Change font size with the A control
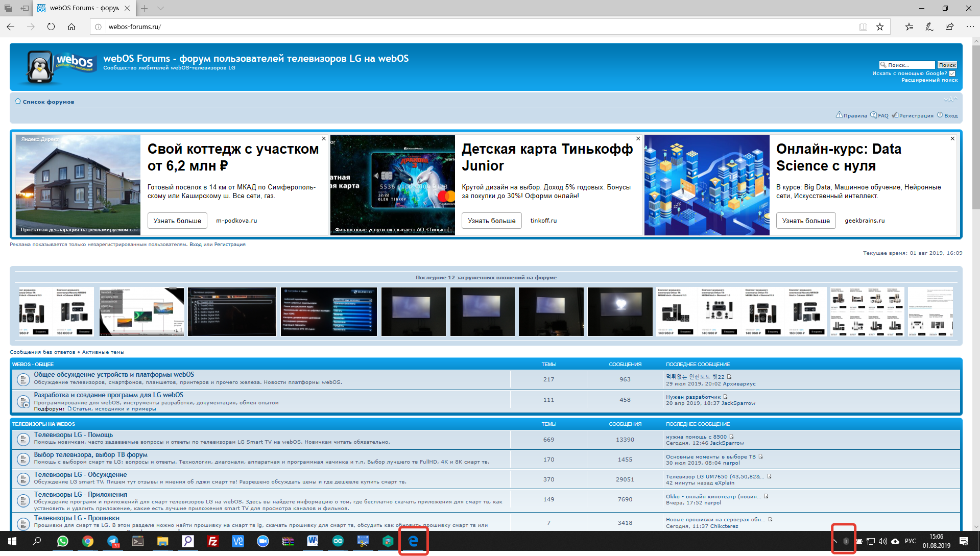This screenshot has height=556, width=980. [x=951, y=100]
